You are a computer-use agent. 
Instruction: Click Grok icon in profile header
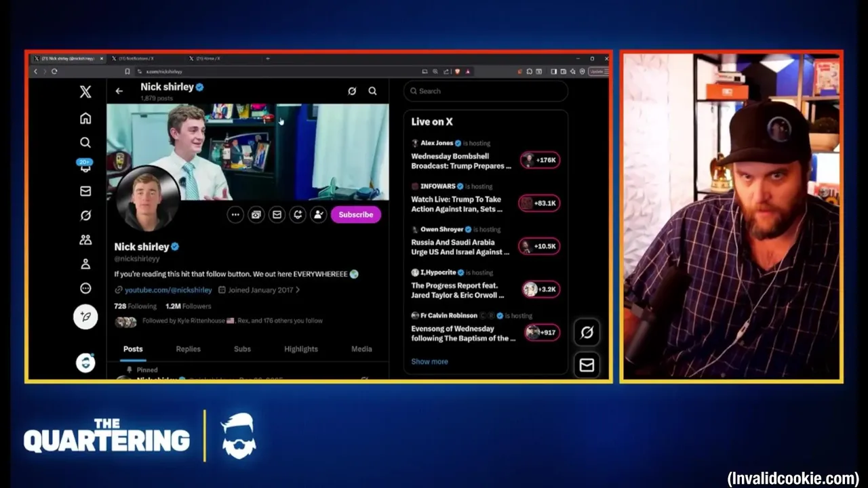click(352, 91)
